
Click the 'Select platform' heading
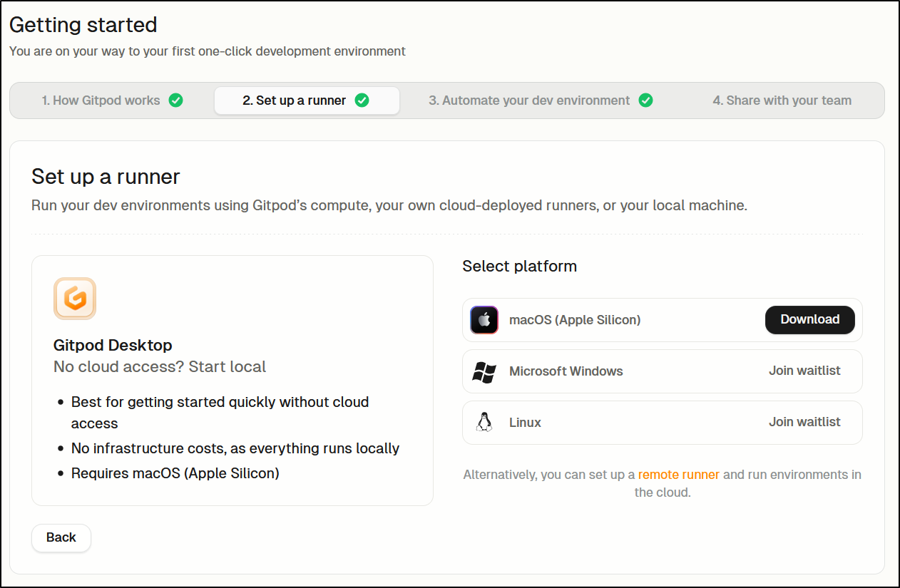click(x=519, y=267)
